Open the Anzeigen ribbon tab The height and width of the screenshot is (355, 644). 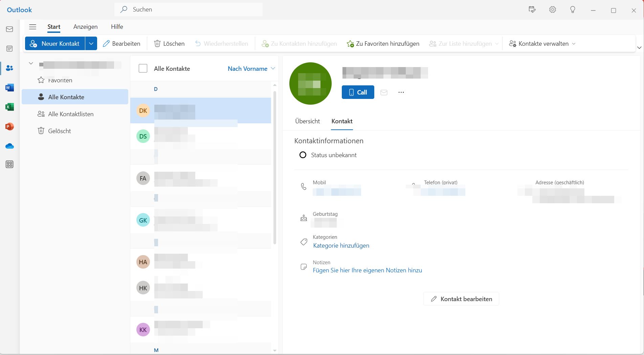85,27
